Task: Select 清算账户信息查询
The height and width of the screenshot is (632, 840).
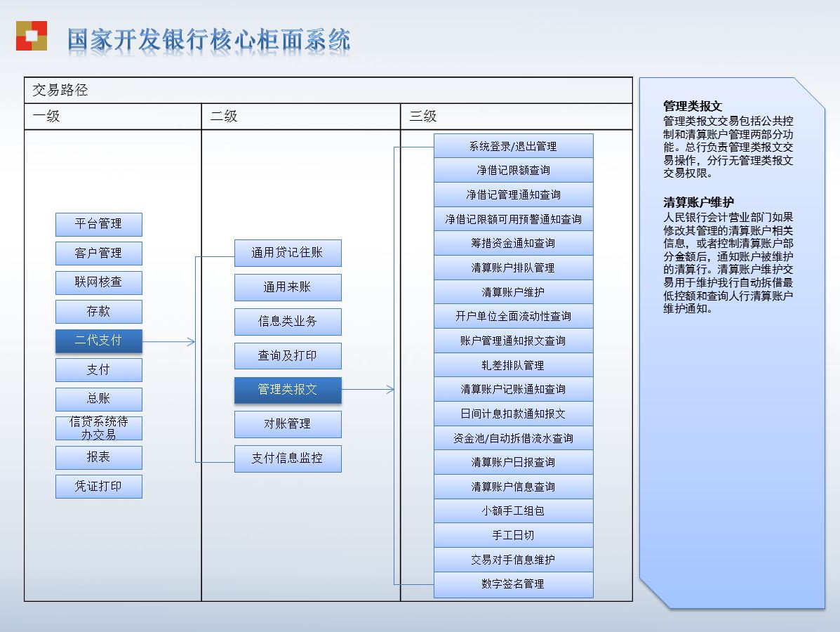Action: (513, 487)
